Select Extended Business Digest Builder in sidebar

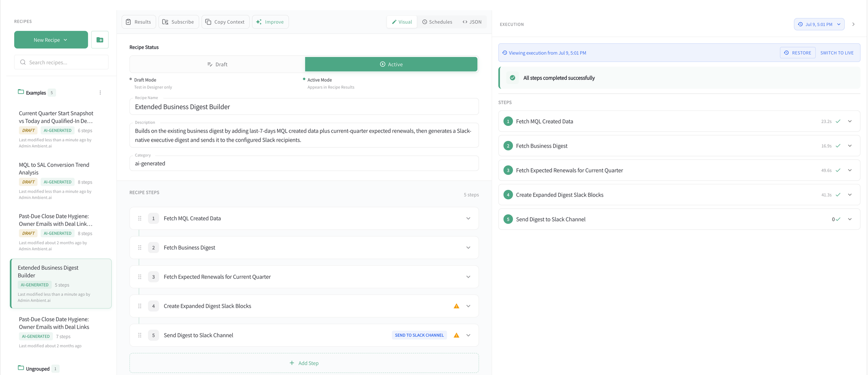(61, 283)
